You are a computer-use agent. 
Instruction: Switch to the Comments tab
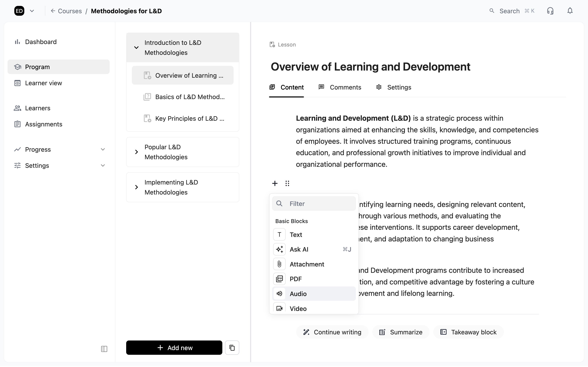345,87
